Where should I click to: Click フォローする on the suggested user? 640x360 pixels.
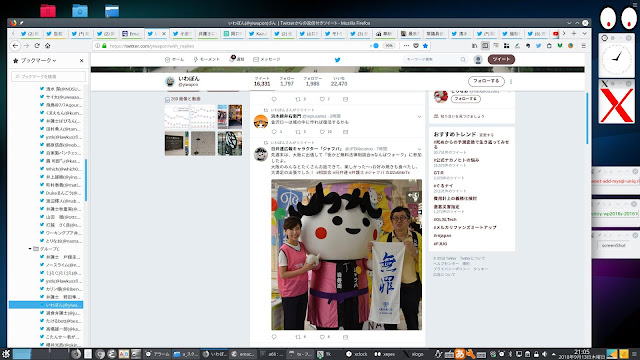pyautogui.click(x=466, y=99)
